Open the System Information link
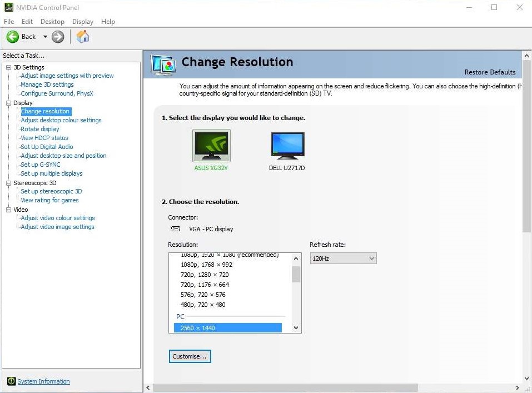532x393 pixels. pos(44,381)
